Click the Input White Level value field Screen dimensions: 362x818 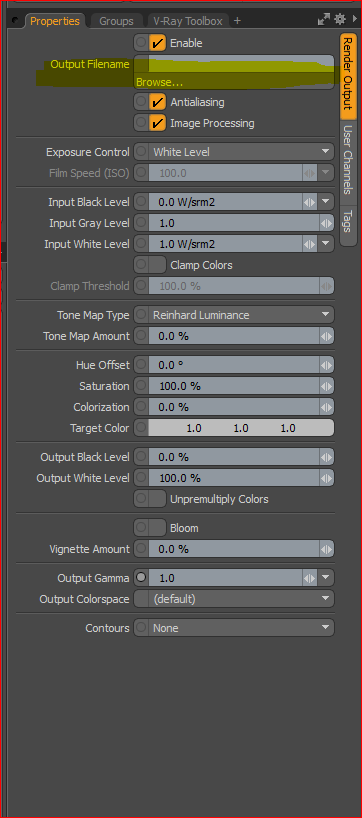pos(225,244)
